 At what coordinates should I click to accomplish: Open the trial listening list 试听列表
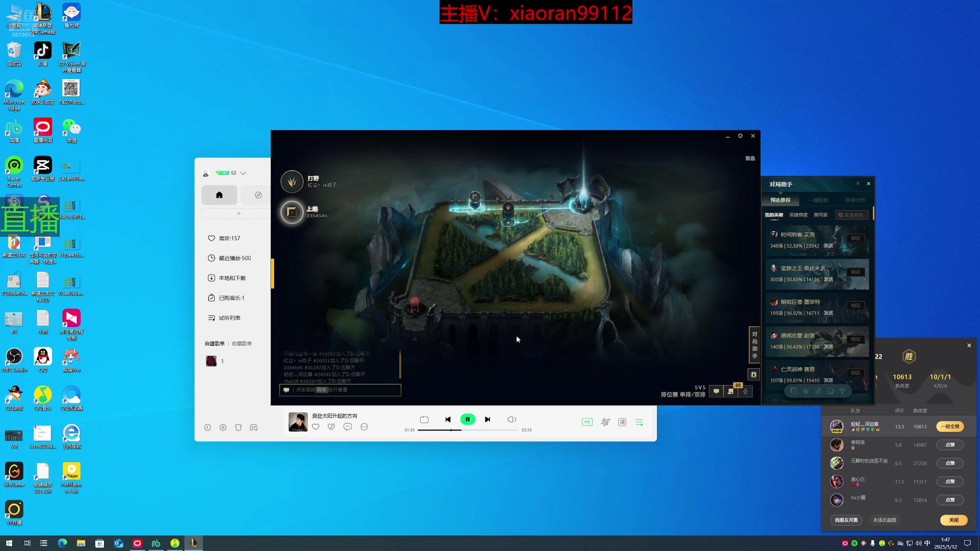(224, 318)
